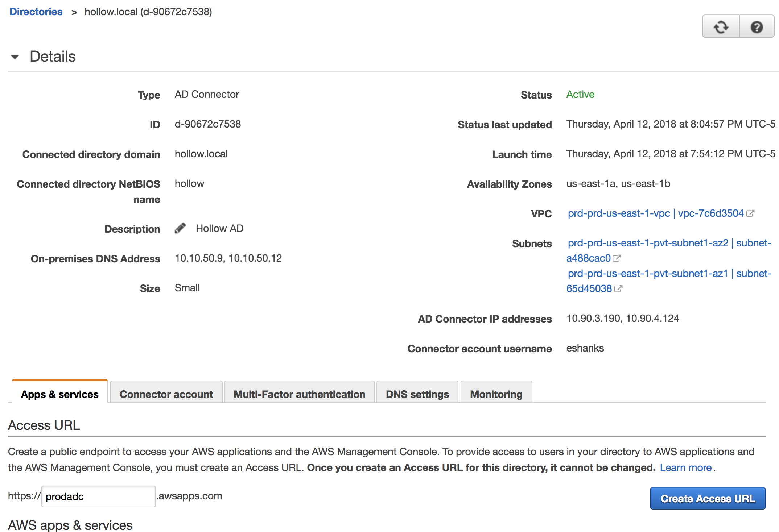Image resolution: width=779 pixels, height=532 pixels.
Task: Switch to the Connector account tab
Action: tap(166, 394)
